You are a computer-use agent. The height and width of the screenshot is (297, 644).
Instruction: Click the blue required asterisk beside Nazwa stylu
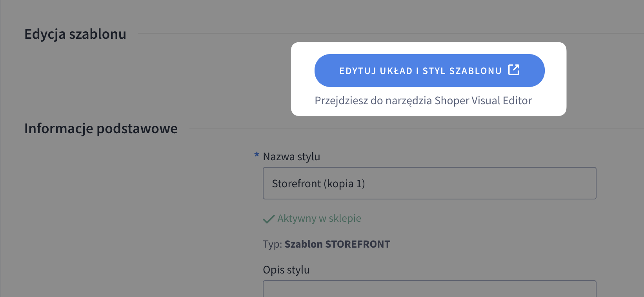tap(257, 155)
